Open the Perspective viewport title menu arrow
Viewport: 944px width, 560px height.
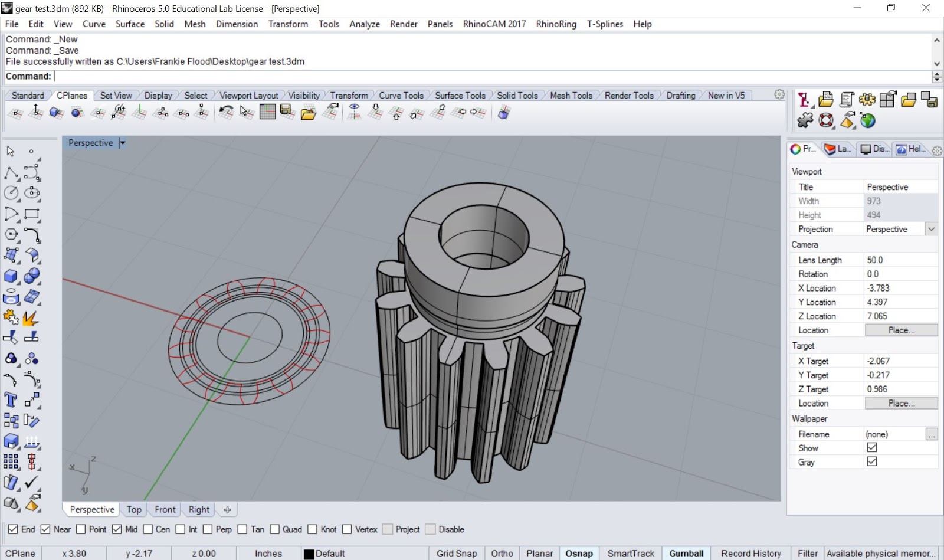coord(122,143)
